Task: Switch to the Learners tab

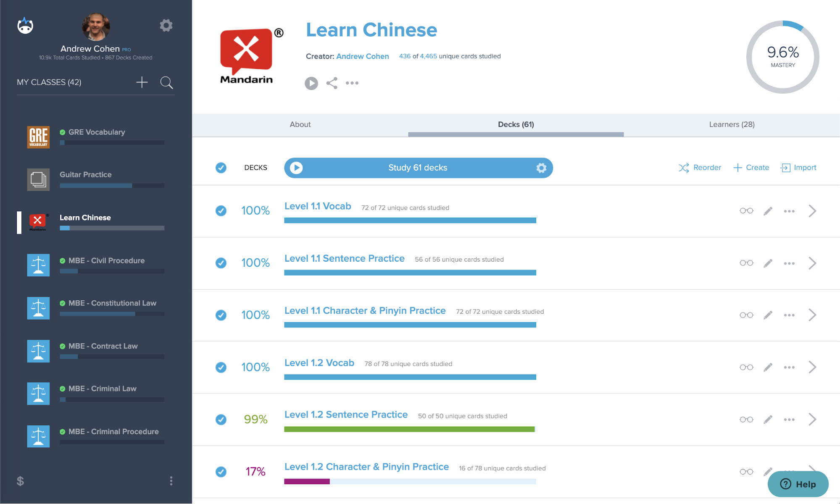Action: 732,124
